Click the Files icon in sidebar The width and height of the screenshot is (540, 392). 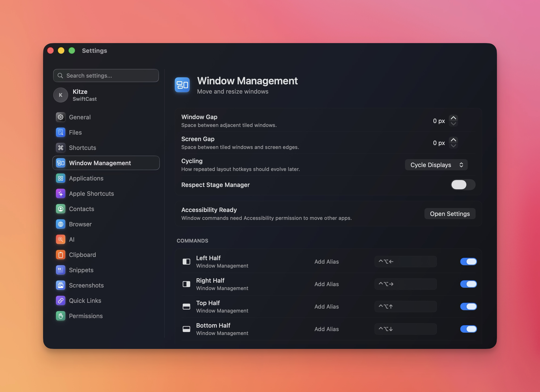[x=60, y=132]
